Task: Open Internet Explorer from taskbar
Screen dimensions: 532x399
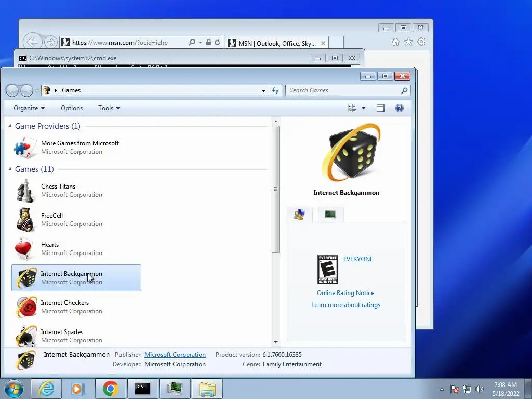Action: (x=46, y=389)
